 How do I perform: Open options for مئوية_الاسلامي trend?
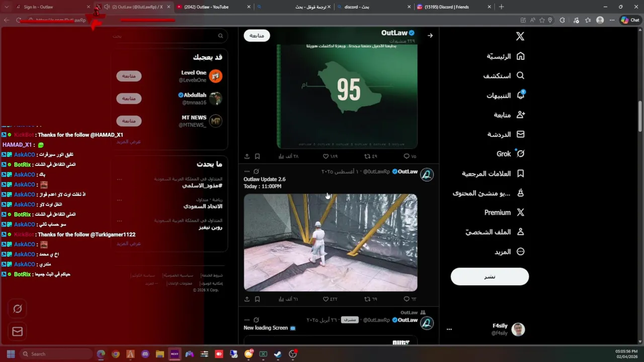point(120,179)
